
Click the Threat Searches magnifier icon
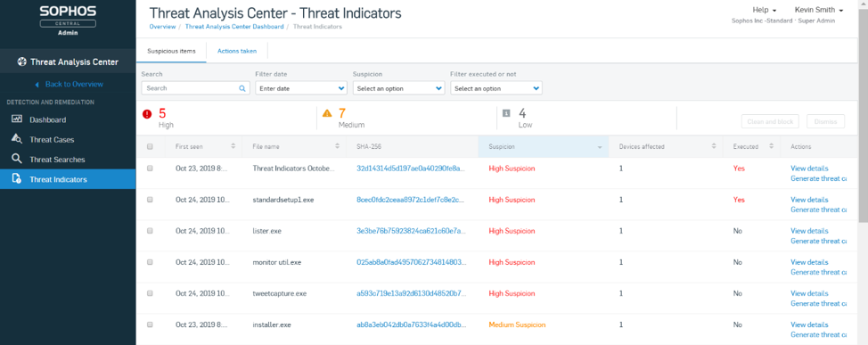click(17, 159)
